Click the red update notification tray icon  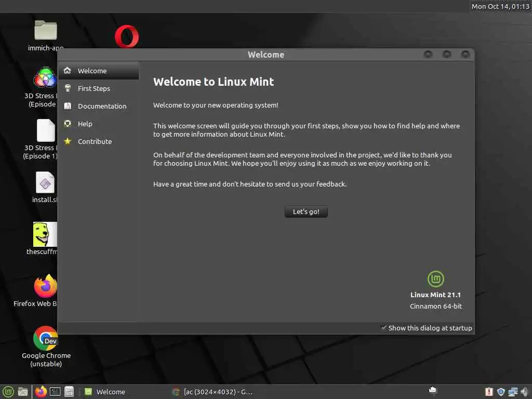(489, 392)
